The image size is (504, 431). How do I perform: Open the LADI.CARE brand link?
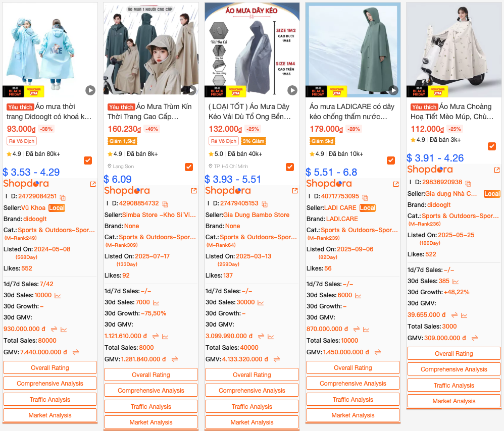342,219
